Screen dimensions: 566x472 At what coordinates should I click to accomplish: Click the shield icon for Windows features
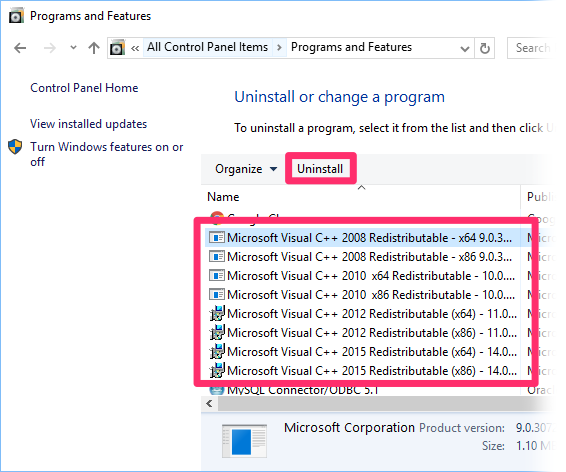click(15, 147)
